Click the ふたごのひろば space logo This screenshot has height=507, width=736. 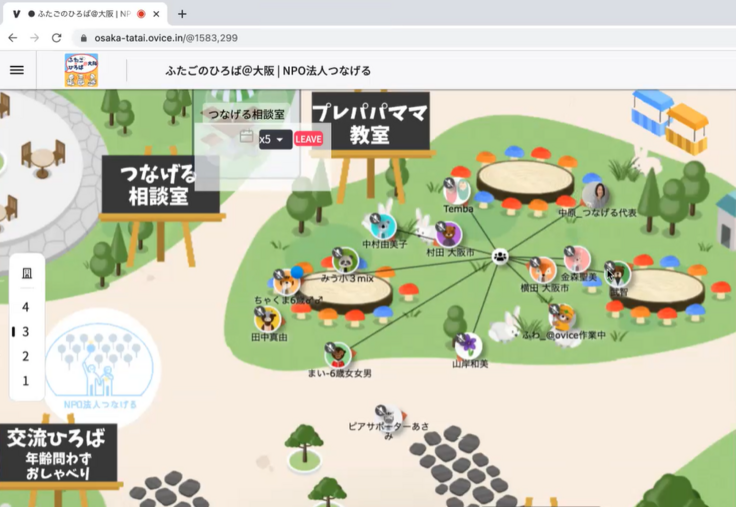click(x=81, y=70)
